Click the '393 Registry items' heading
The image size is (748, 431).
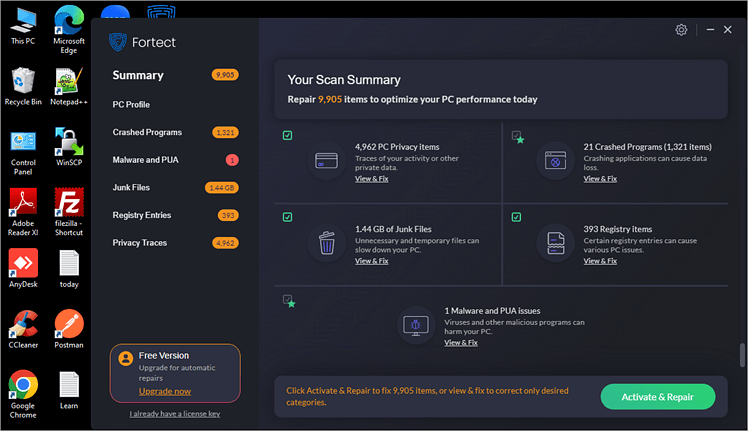[618, 229]
